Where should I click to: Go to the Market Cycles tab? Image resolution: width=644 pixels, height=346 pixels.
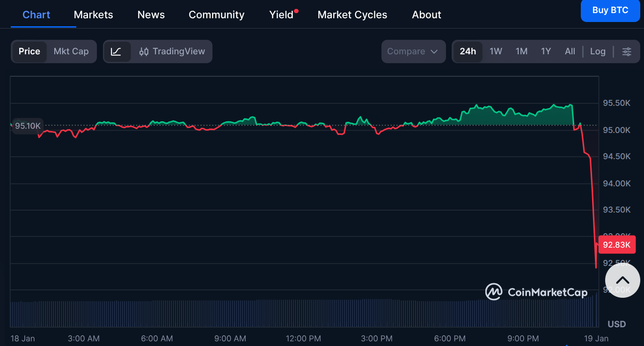click(x=352, y=15)
